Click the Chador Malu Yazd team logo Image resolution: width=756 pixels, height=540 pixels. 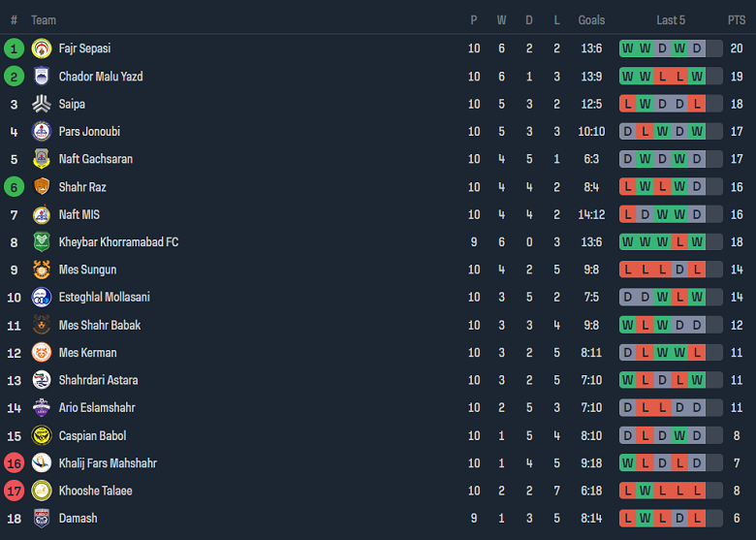pos(42,77)
